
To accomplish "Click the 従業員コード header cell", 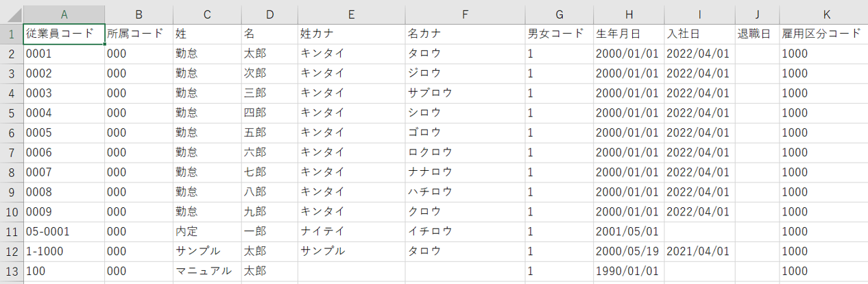I will pyautogui.click(x=64, y=34).
